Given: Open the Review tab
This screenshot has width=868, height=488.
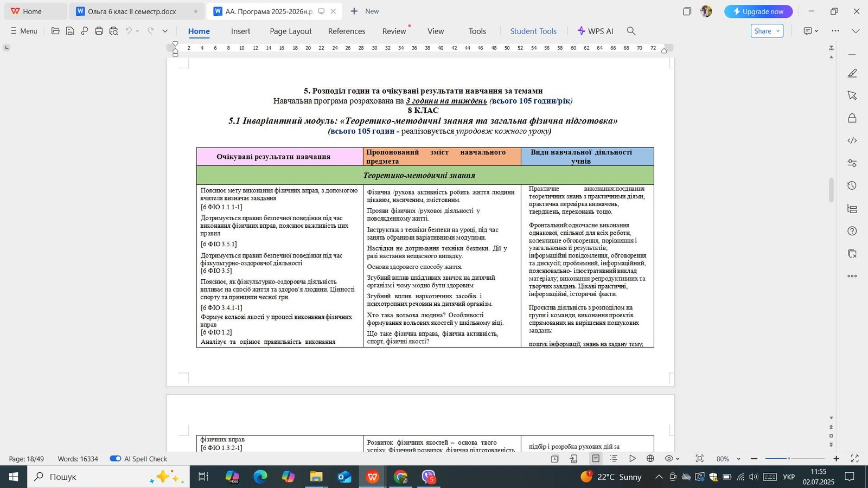Looking at the screenshot, I should click(394, 31).
